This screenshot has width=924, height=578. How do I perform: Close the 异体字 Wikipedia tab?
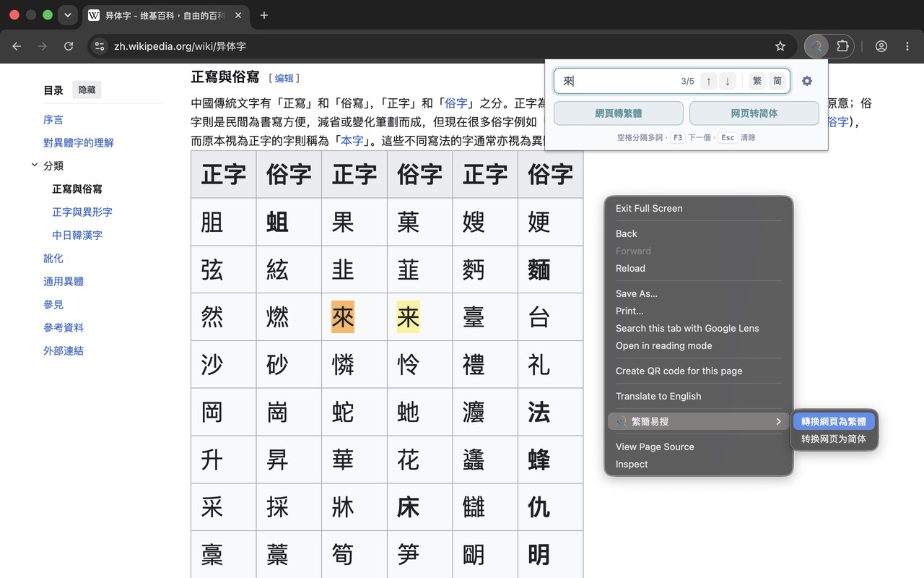(x=238, y=15)
